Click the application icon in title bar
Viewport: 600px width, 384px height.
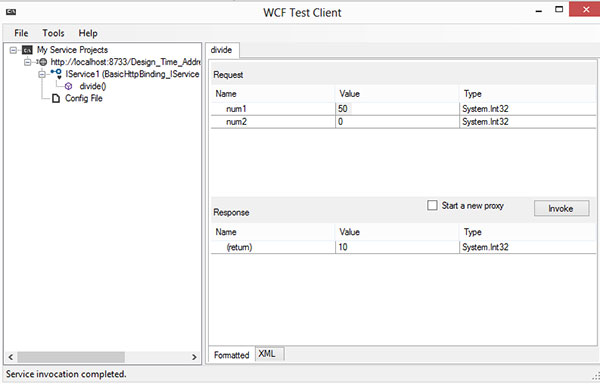[x=11, y=12]
